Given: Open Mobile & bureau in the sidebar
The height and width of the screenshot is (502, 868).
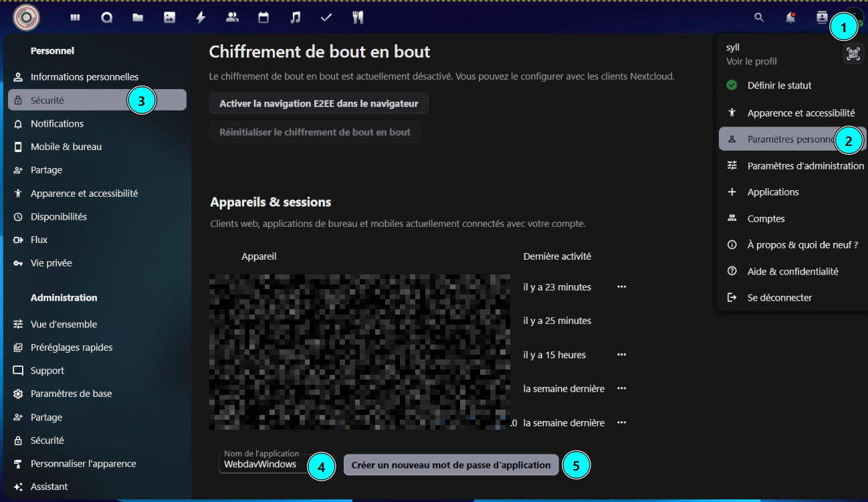Looking at the screenshot, I should pos(66,147).
